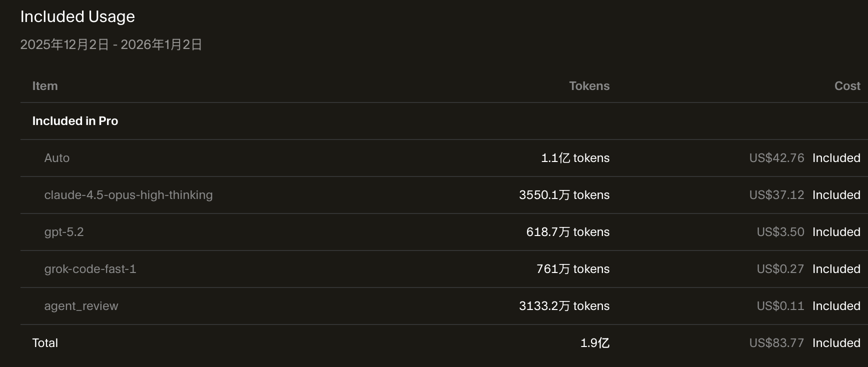Sort by the Tokens column header
This screenshot has width=868, height=367.
[589, 86]
